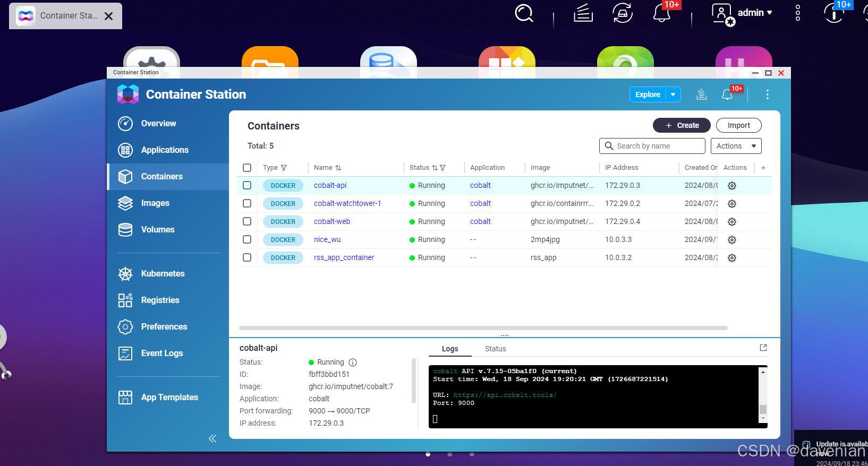Open settings gear for cobalt-web row
Screen dimensions: 868x466
732,222
